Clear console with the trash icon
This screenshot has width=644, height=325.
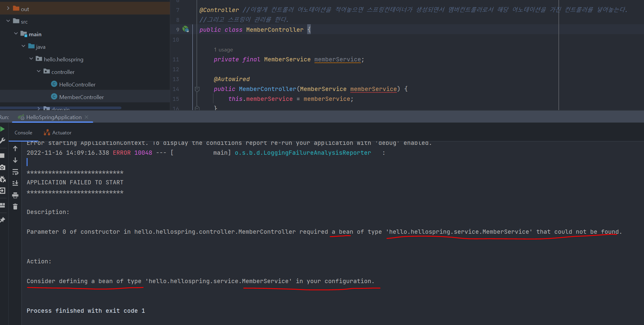tap(15, 207)
